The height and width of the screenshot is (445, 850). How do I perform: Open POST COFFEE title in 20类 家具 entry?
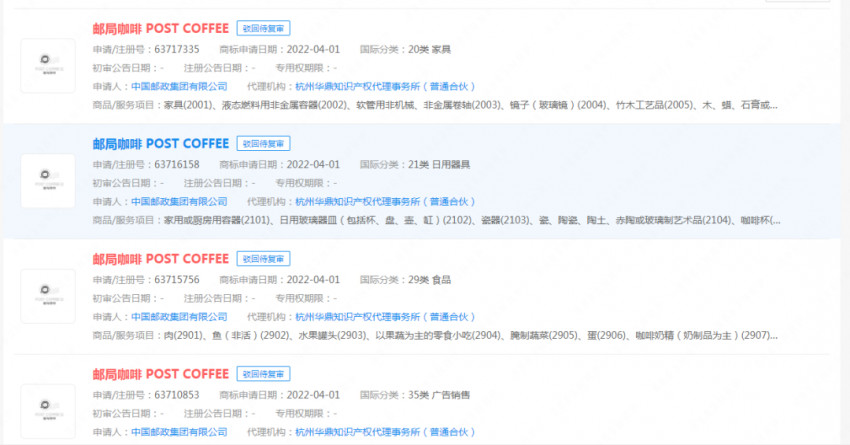160,28
